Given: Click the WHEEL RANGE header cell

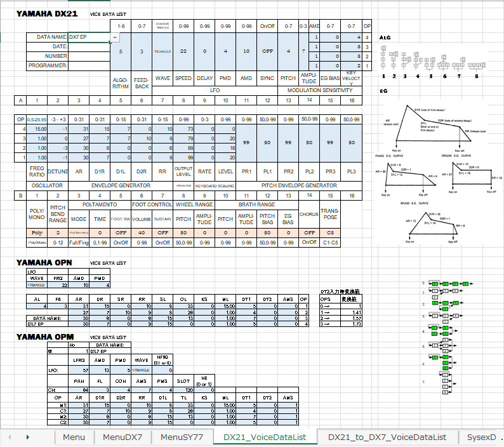Looking at the screenshot, I should [x=194, y=204].
